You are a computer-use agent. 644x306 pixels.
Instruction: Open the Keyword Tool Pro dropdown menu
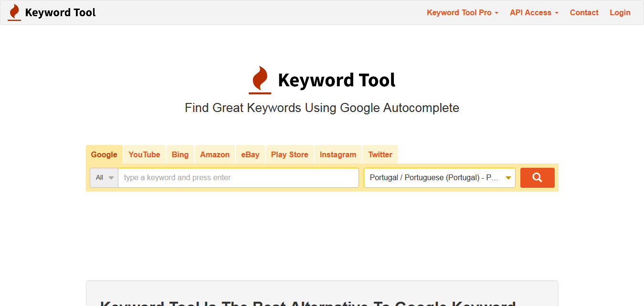[463, 13]
